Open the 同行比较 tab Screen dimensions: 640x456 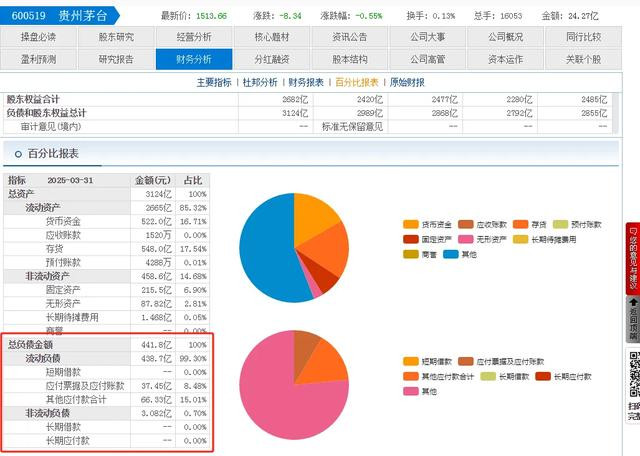[x=583, y=37]
